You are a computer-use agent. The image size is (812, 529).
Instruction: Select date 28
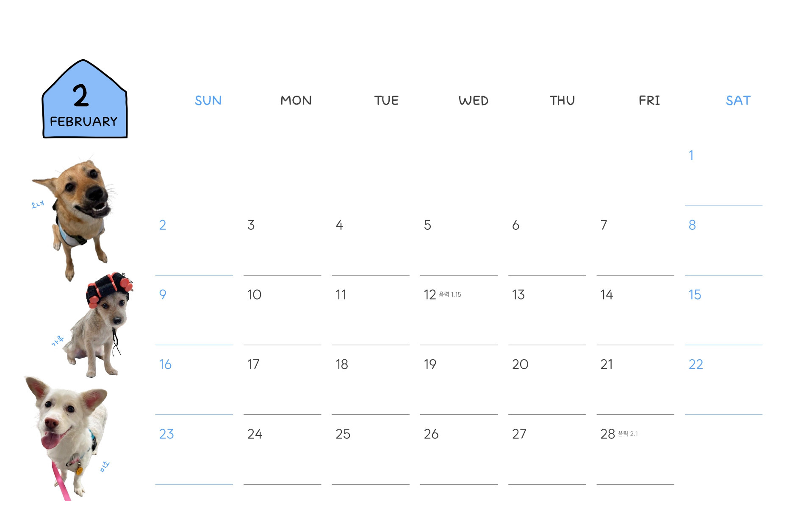coord(607,434)
